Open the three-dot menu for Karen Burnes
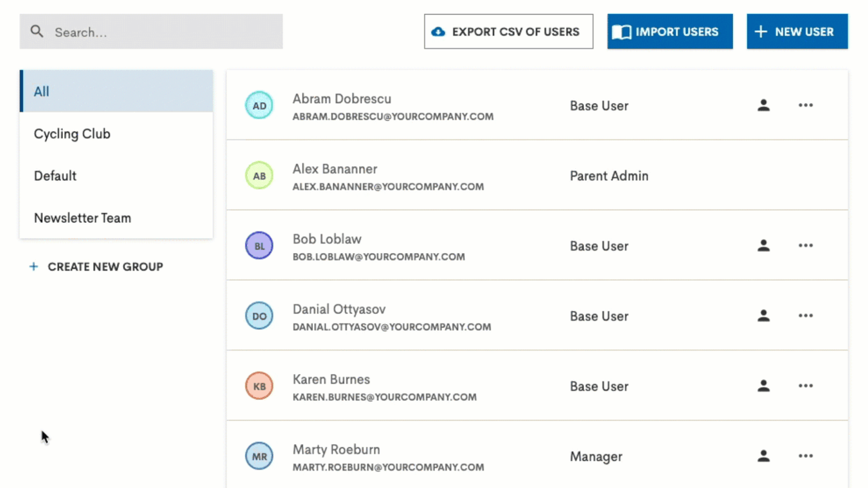The height and width of the screenshot is (488, 868). coord(806,386)
